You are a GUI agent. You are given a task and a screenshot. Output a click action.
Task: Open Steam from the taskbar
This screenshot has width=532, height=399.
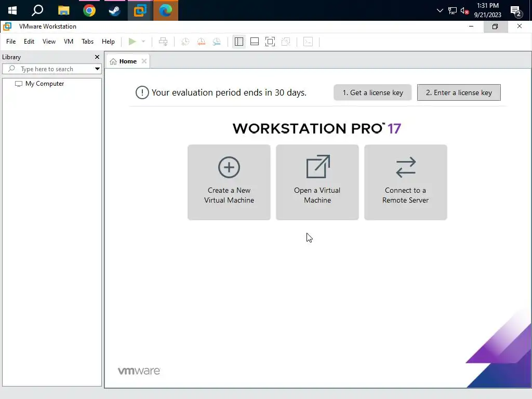click(114, 10)
